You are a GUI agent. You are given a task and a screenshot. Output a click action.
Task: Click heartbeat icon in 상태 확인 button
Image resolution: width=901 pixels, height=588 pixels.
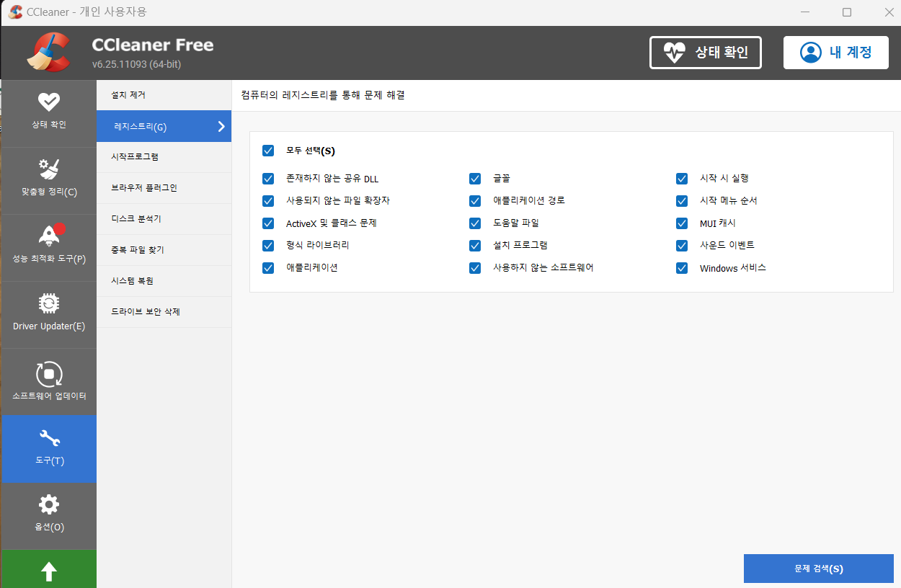(x=675, y=53)
